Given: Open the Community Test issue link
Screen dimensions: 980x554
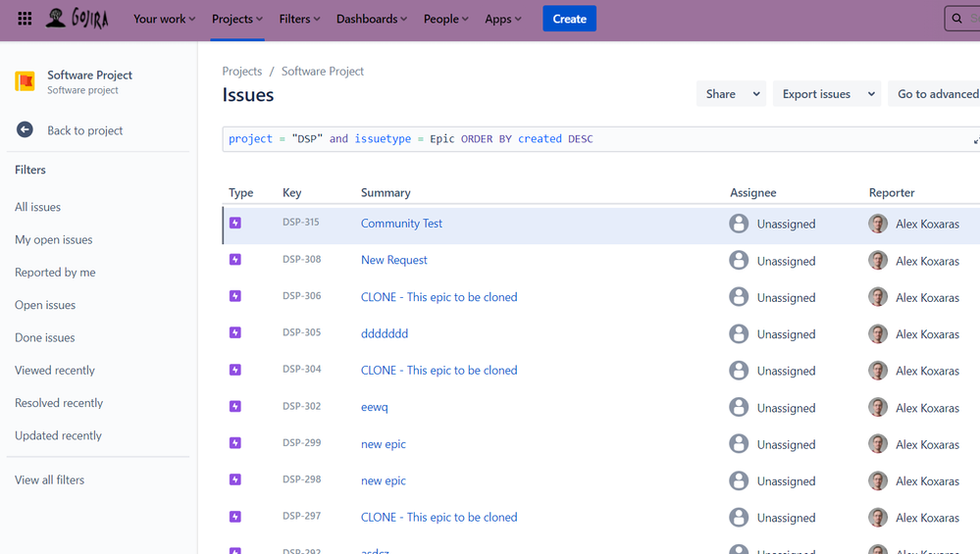Looking at the screenshot, I should pos(401,224).
